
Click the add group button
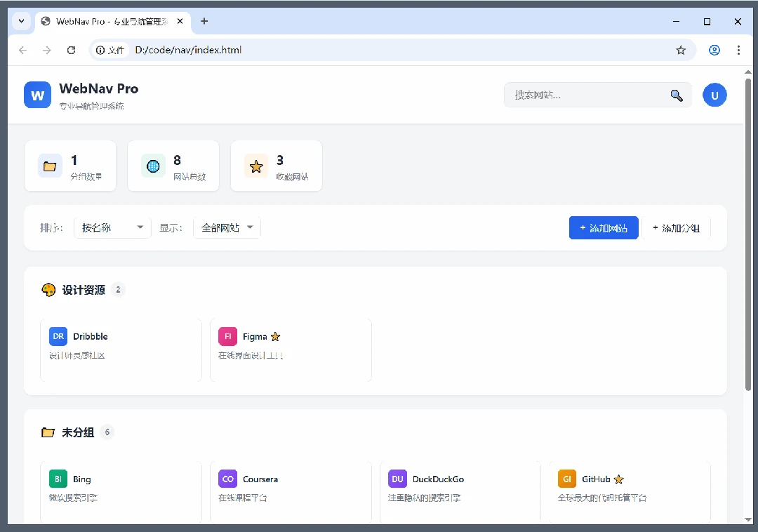(677, 227)
